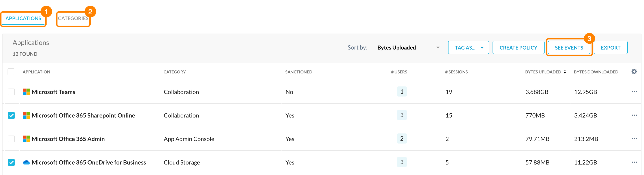Uncheck the OneDrive for Business checkbox
Viewport: 644px width, 175px height.
point(11,162)
